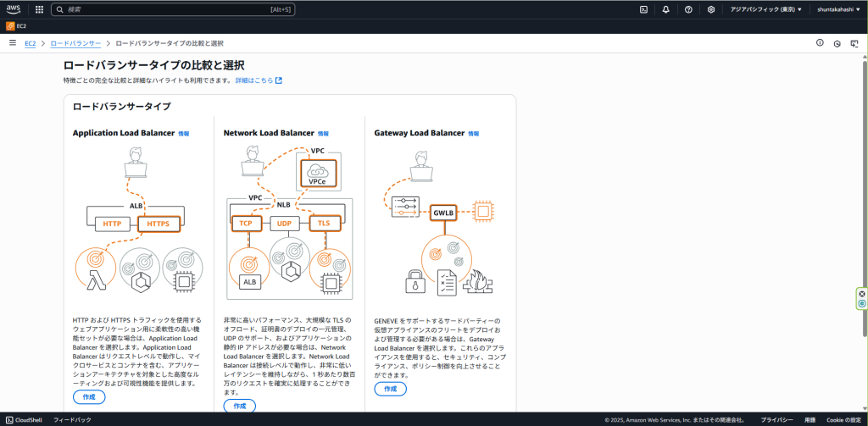
Task: Click the GWLB box in diagram
Action: [x=444, y=212]
